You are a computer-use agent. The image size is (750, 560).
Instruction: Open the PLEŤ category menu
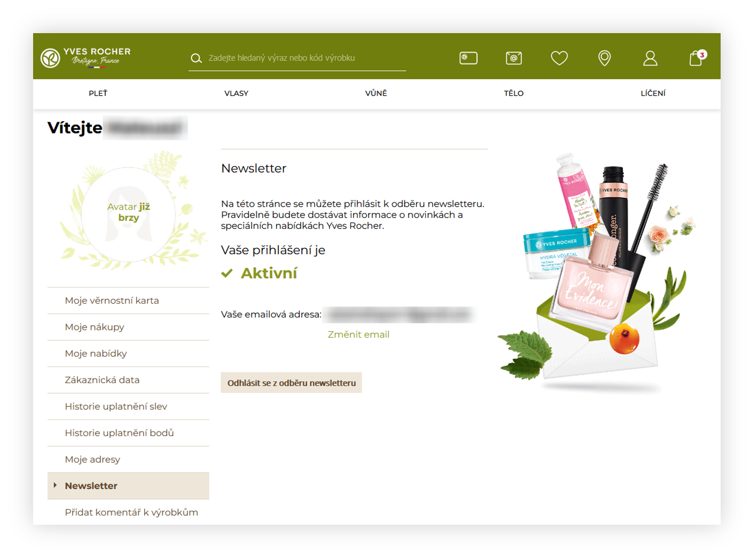98,93
